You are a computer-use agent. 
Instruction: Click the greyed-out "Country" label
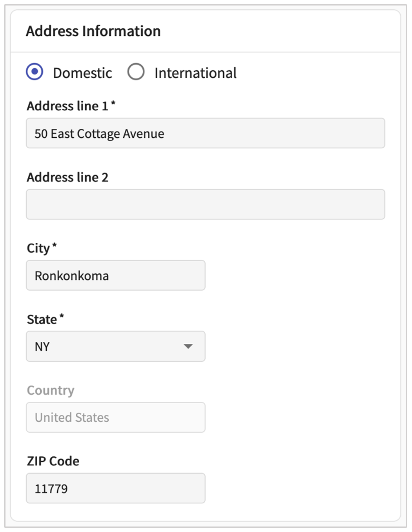tap(51, 390)
